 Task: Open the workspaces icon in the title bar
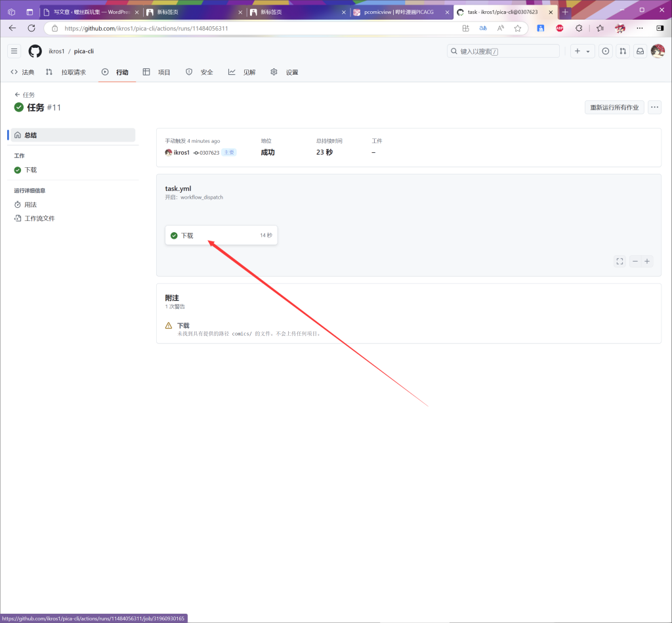[x=12, y=12]
